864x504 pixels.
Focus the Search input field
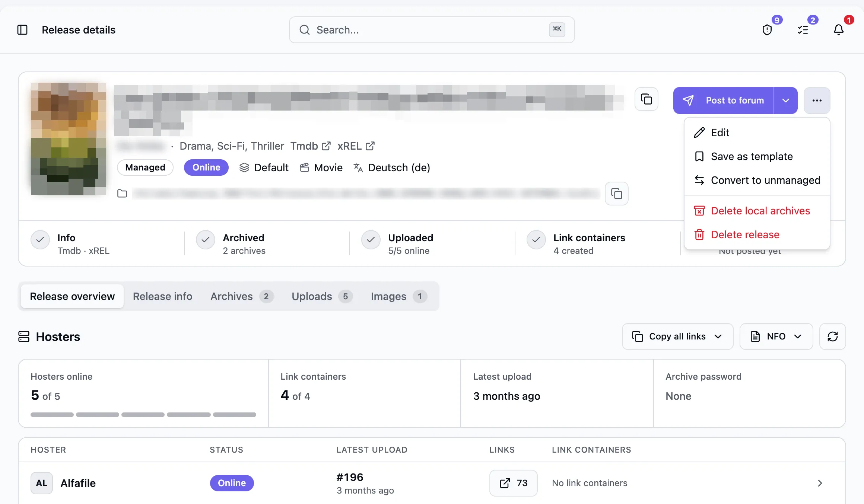click(432, 30)
